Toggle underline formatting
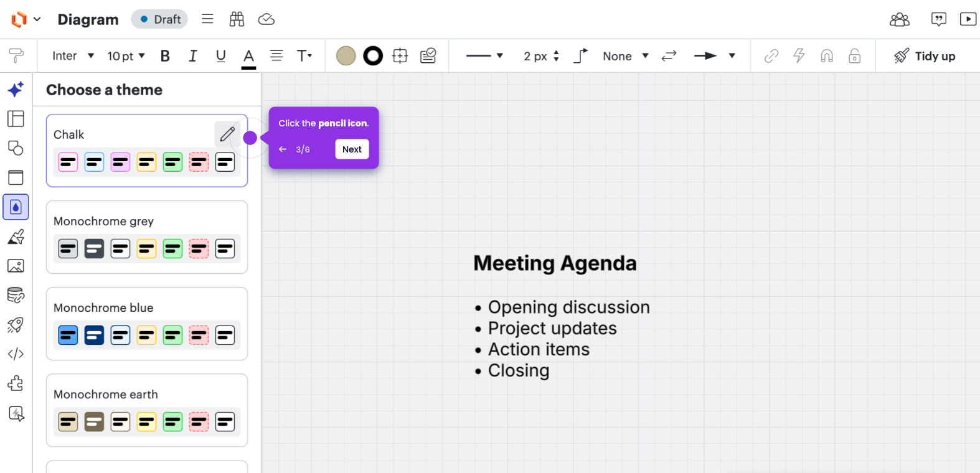This screenshot has width=980, height=473. (x=220, y=56)
